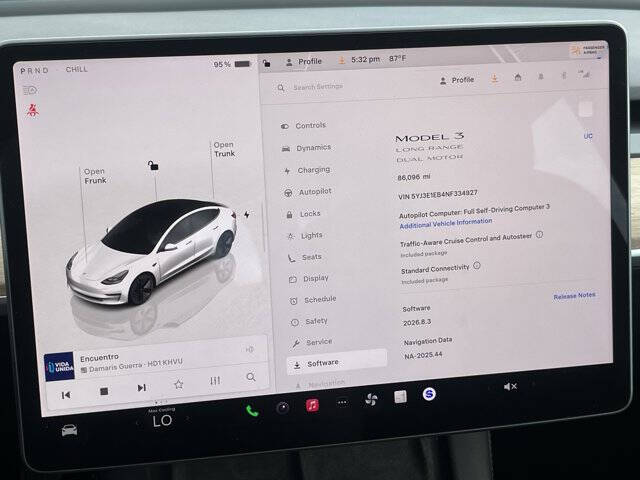
Task: Open the blue circular S app
Action: click(x=429, y=394)
